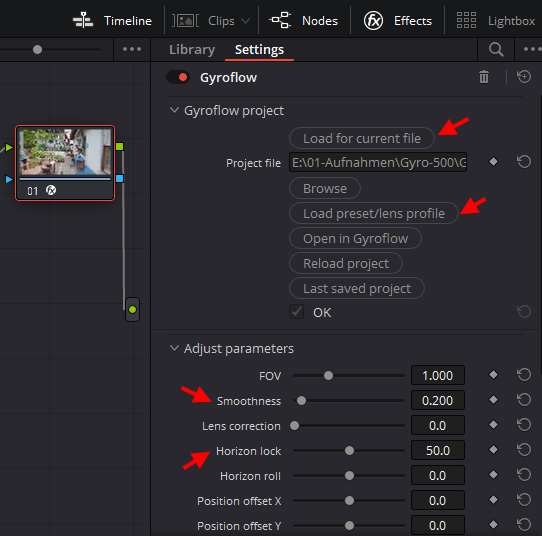The image size is (542, 536).
Task: Add keyframe for Horizon lock
Action: pos(494,450)
